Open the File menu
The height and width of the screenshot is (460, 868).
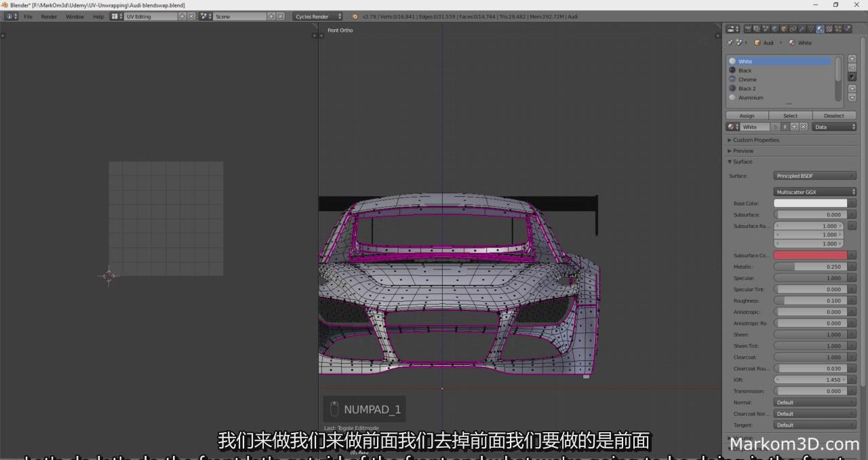28,16
